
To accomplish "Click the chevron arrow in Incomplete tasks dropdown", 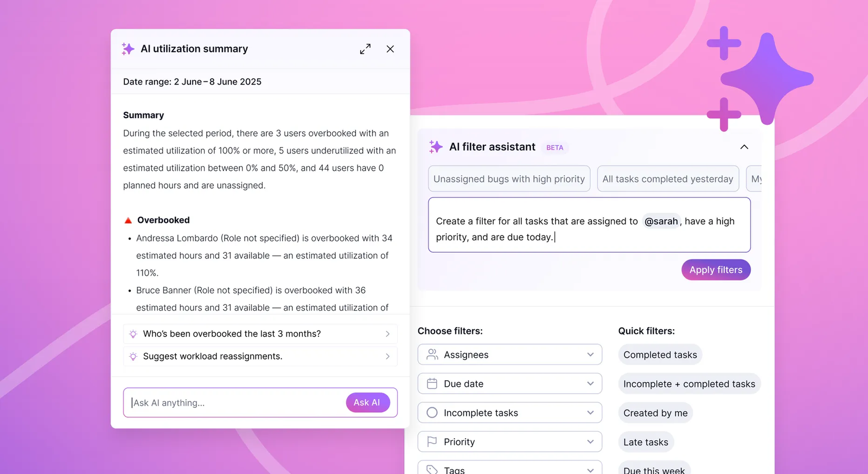I will pyautogui.click(x=590, y=413).
